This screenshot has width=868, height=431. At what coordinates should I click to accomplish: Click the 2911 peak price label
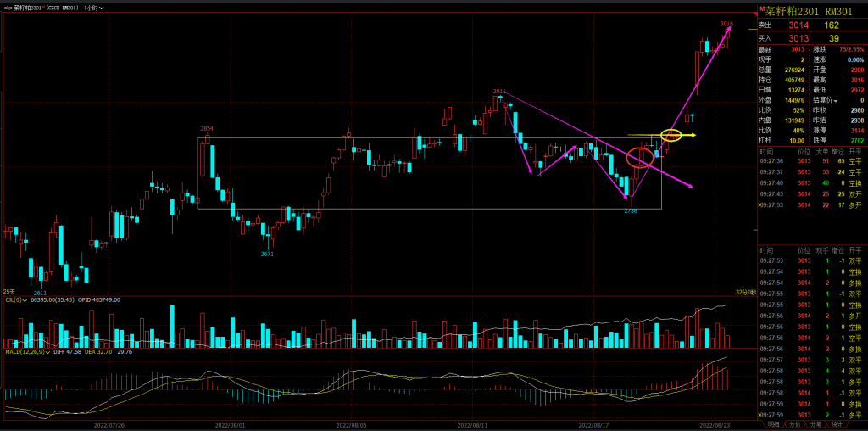(499, 91)
